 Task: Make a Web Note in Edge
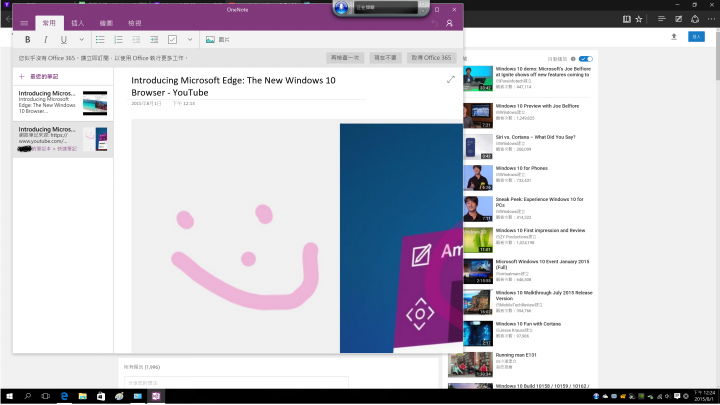click(678, 19)
